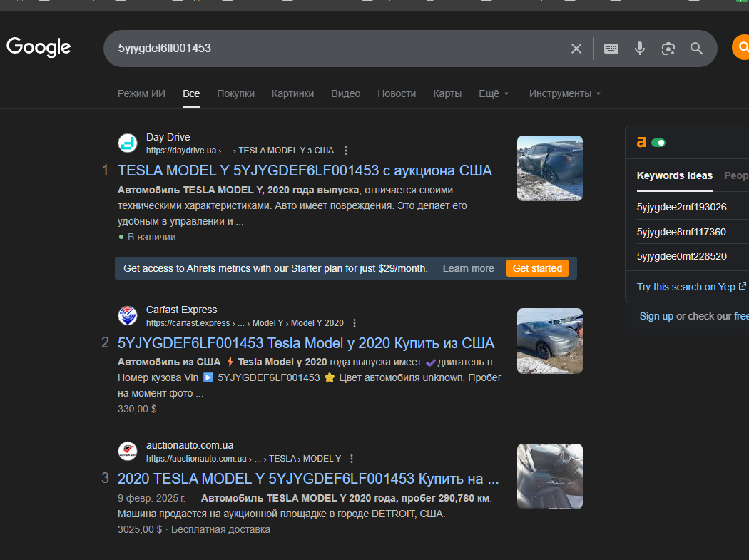Click the Carfast Express site name
Image resolution: width=749 pixels, height=560 pixels.
(x=181, y=310)
